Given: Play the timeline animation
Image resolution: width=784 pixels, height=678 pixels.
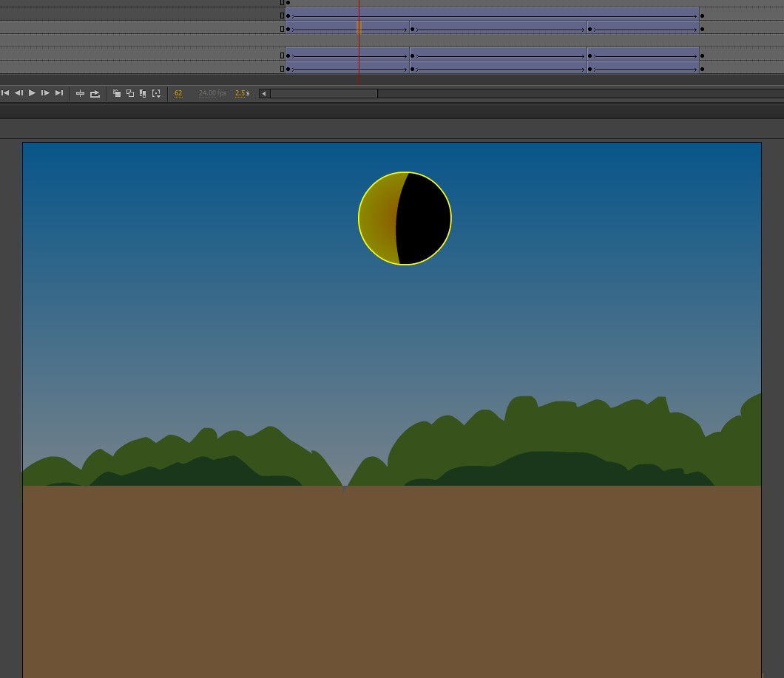Looking at the screenshot, I should click(x=32, y=93).
